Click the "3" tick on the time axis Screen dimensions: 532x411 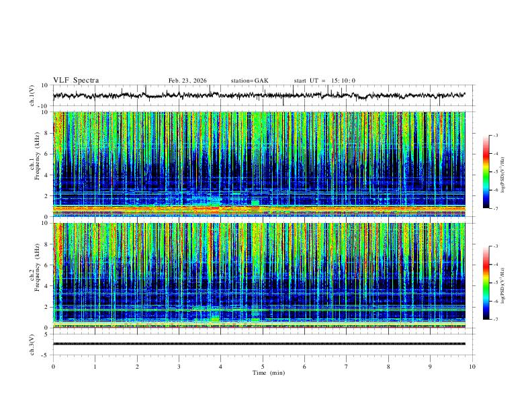tap(179, 367)
